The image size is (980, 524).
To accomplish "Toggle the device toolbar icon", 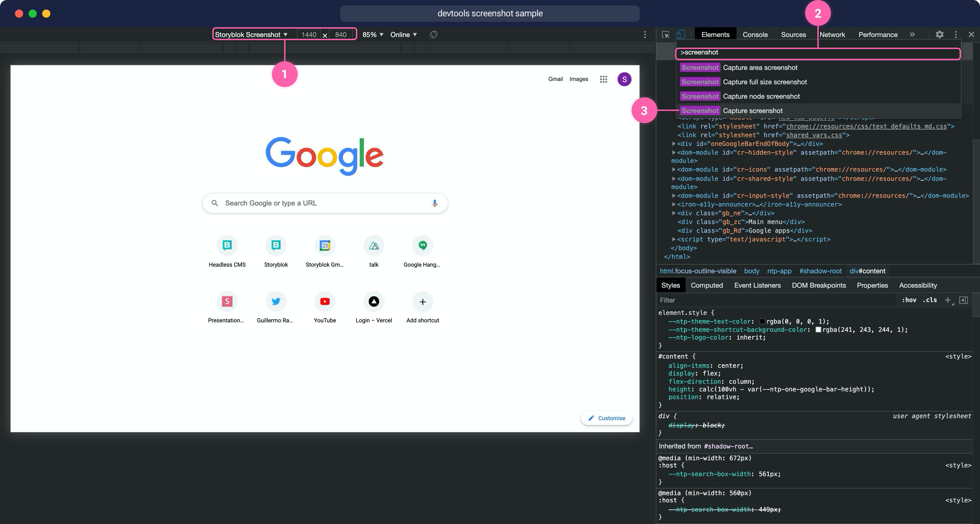I will 681,35.
